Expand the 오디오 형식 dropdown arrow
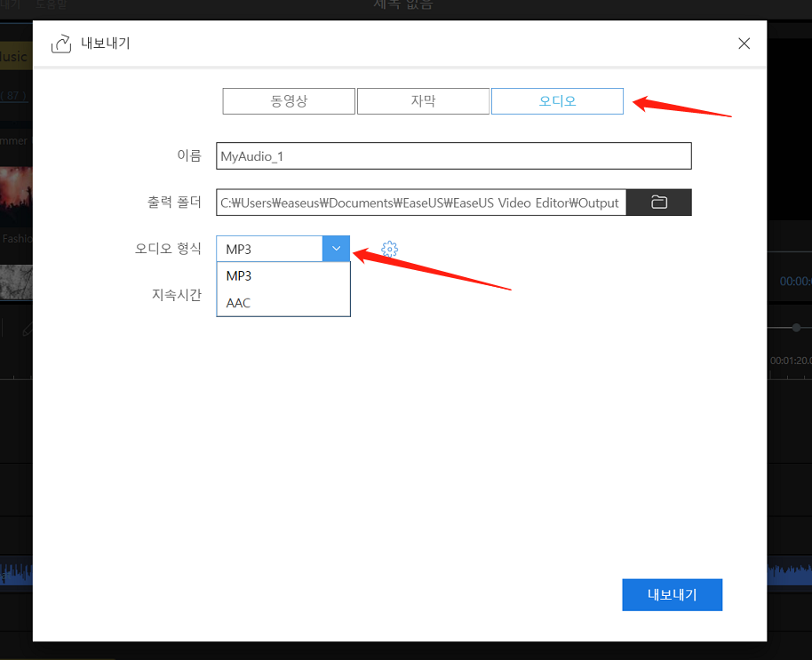Image resolution: width=812 pixels, height=660 pixels. tap(336, 249)
